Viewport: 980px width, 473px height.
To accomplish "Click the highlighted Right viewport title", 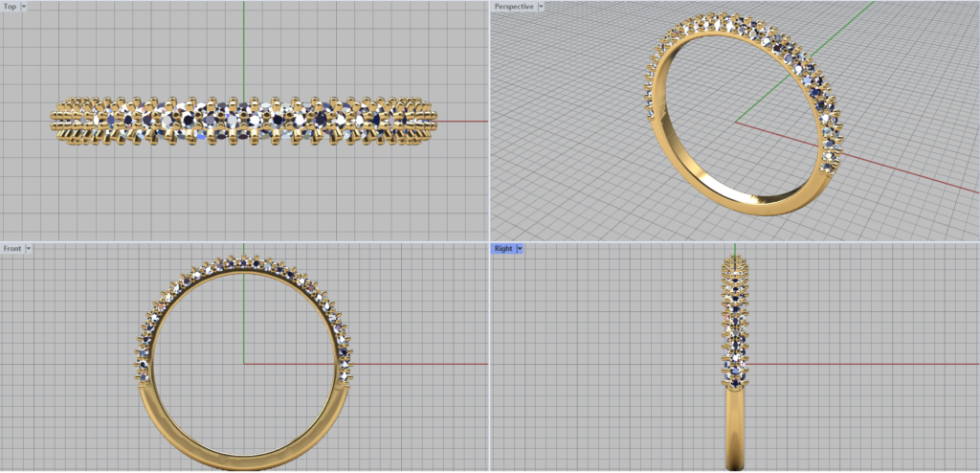I will tap(502, 249).
